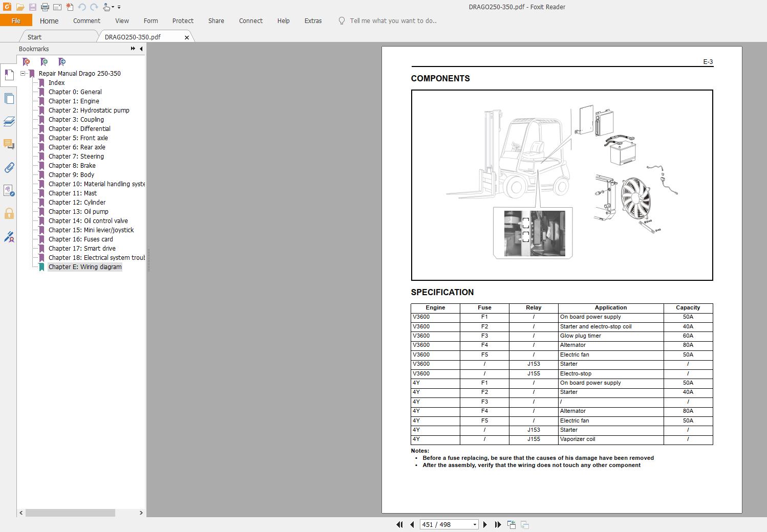Switch to the Form ribbon tab
Screen dimensions: 767x532
tap(151, 21)
